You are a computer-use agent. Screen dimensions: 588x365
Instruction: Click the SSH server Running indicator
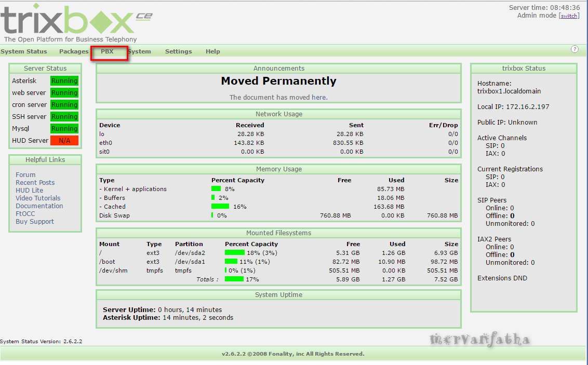click(64, 116)
